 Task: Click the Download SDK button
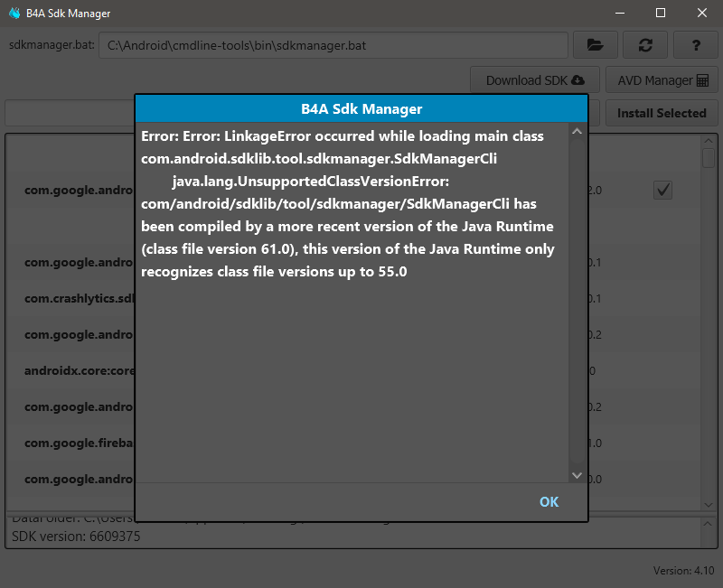pos(535,80)
